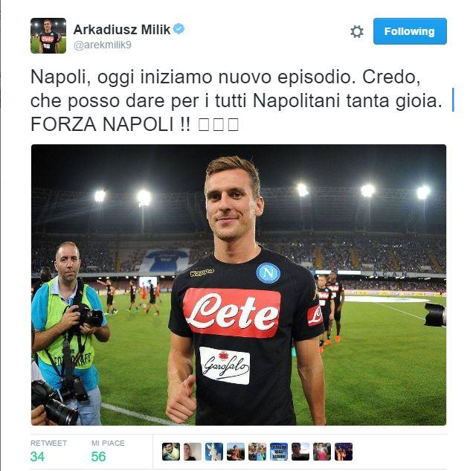Click the MI PIACE label
The image size is (476, 471).
click(108, 443)
